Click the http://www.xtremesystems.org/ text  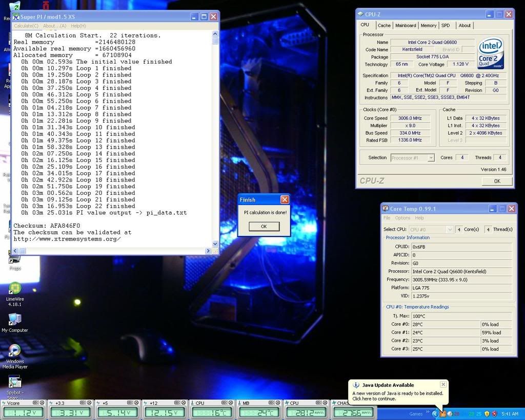(67, 239)
